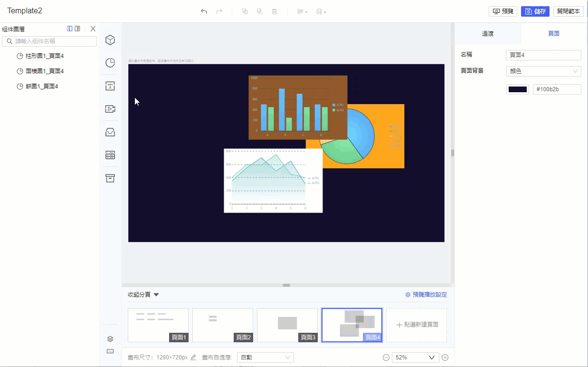Dock layer panel using right layout icon

point(77,29)
